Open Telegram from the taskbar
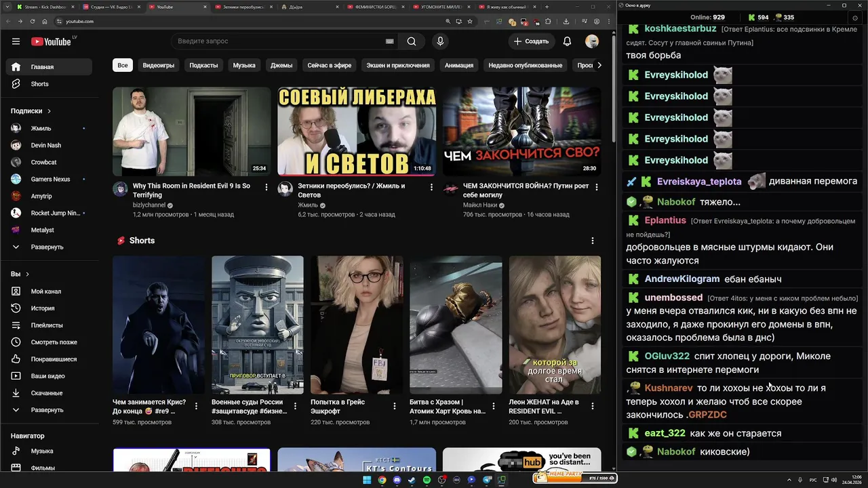This screenshot has height=488, width=868. tap(486, 480)
